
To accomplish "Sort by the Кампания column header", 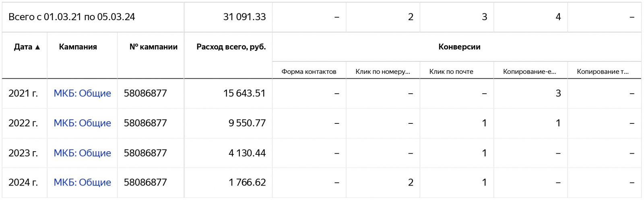I will 78,47.
